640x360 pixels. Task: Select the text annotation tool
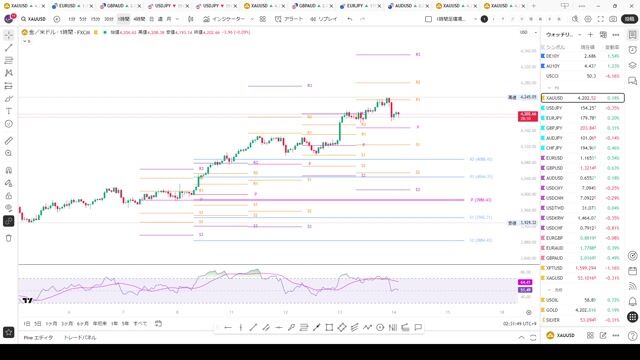pyautogui.click(x=9, y=111)
